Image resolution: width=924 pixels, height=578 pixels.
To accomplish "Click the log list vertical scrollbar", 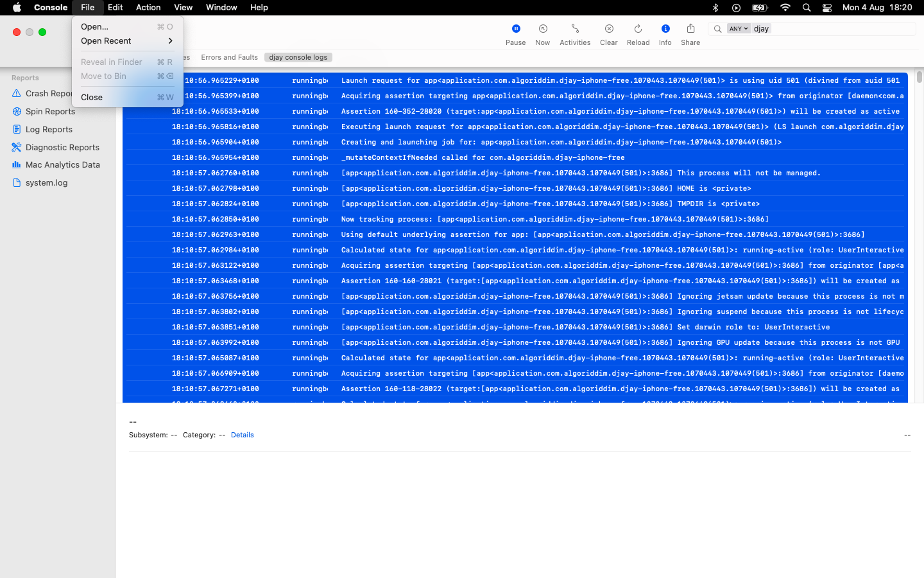I will tap(920, 77).
